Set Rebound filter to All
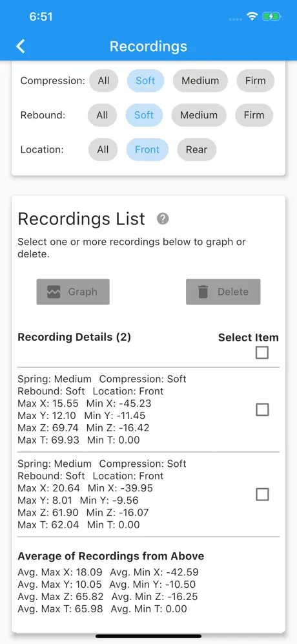This screenshot has width=297, height=644. (x=102, y=115)
